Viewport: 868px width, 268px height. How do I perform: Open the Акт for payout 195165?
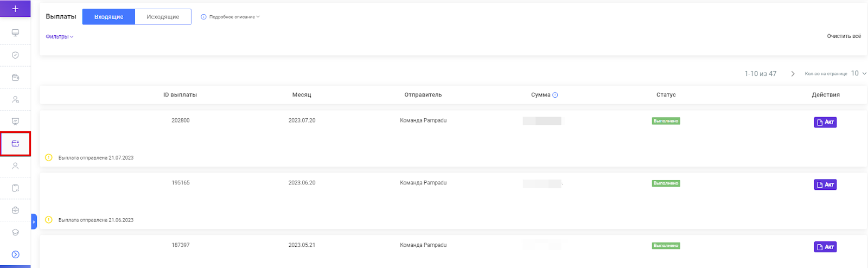[x=825, y=184]
